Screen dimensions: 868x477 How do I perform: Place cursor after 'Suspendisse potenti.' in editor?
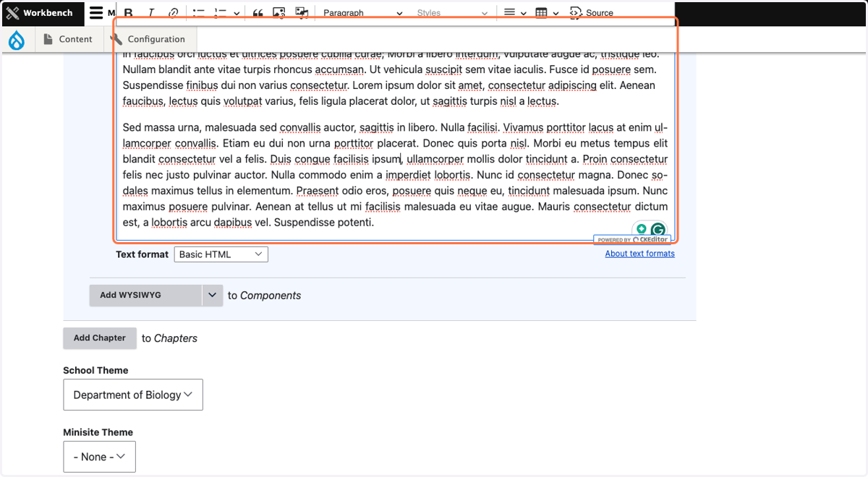(375, 223)
